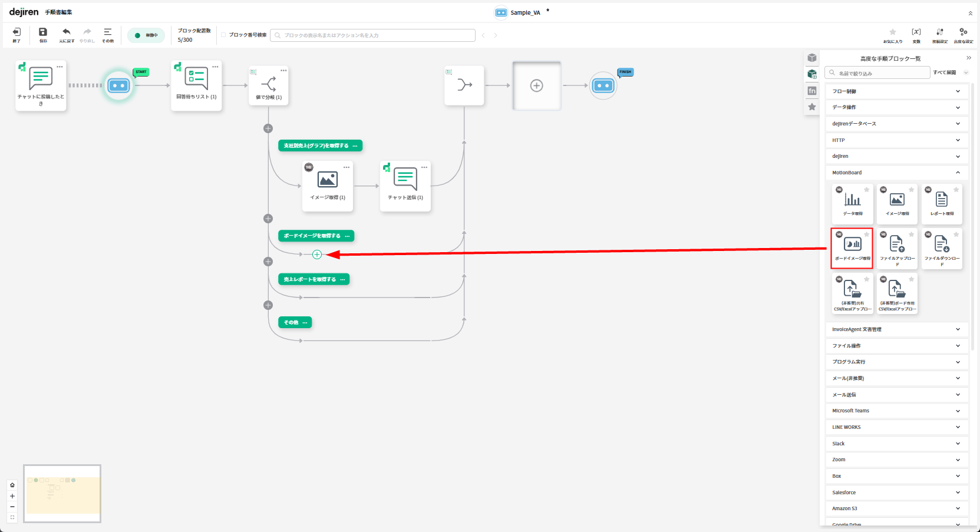The height and width of the screenshot is (532, 980).
Task: Switch to the fn functions sidebar icon
Action: (x=812, y=91)
